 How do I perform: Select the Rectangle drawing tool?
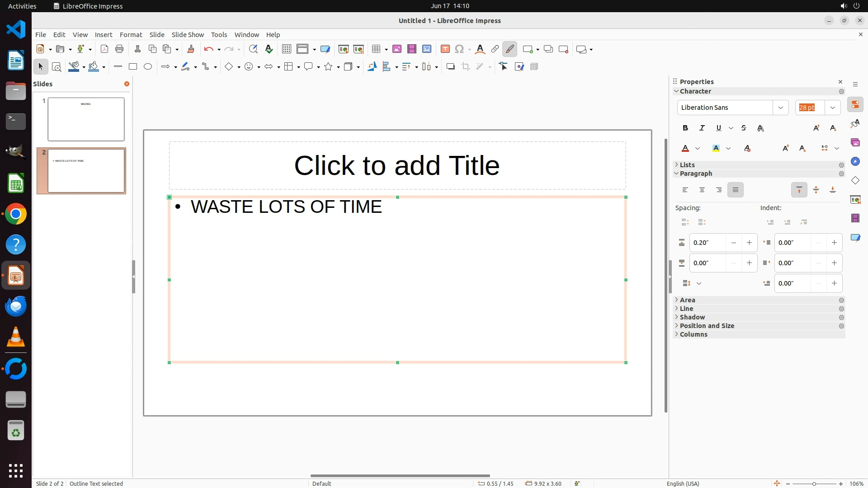point(133,67)
